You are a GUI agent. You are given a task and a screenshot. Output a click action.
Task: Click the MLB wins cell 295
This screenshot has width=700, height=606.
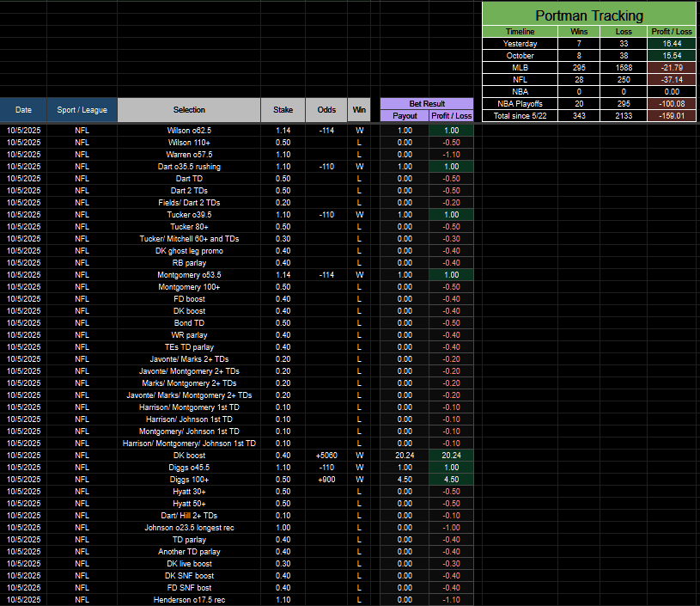(579, 68)
